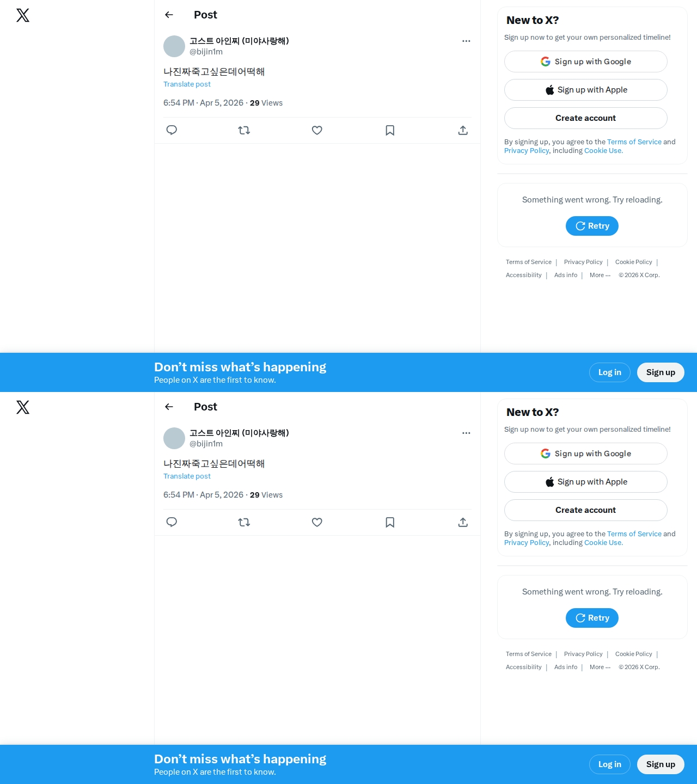Click the upper Sign up with Apple button
The width and height of the screenshot is (697, 784).
coord(586,90)
